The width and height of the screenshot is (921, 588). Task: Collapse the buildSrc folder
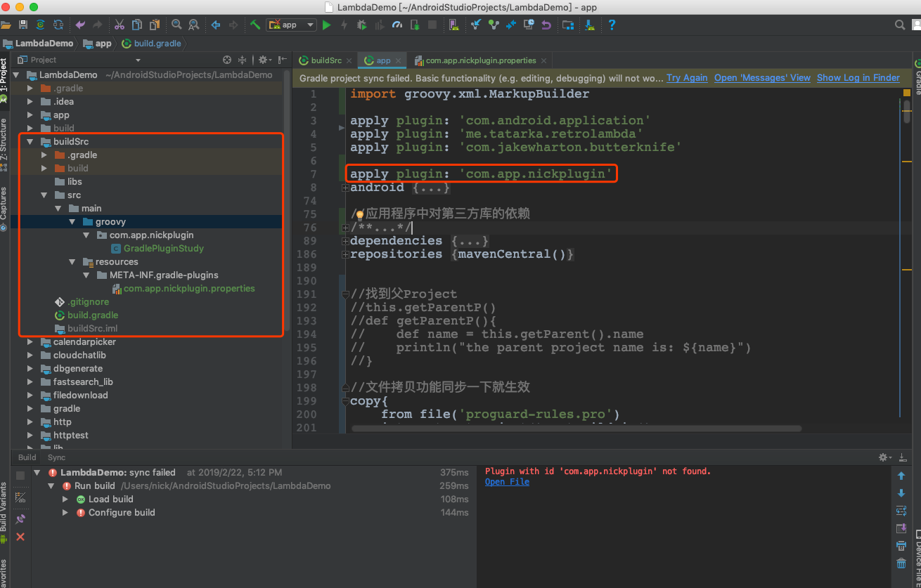click(30, 142)
